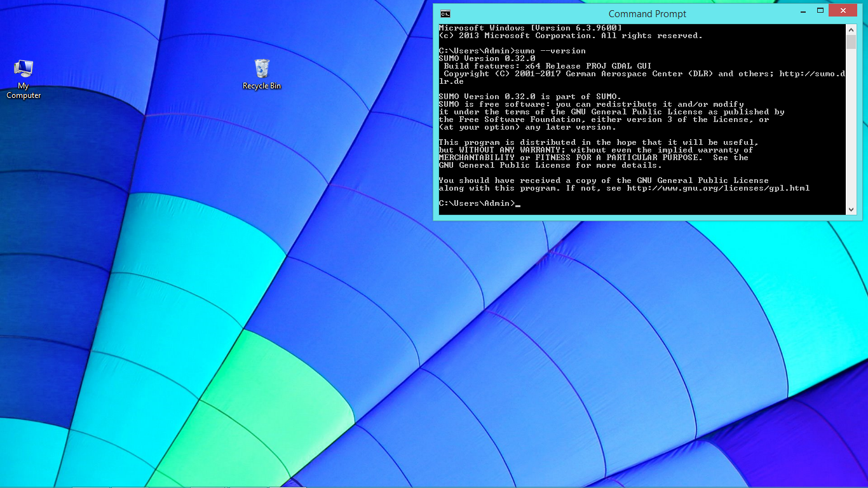Viewport: 868px width, 488px height.
Task: Click the gnu.org/licenses/gpl.html URL text
Action: [x=718, y=188]
